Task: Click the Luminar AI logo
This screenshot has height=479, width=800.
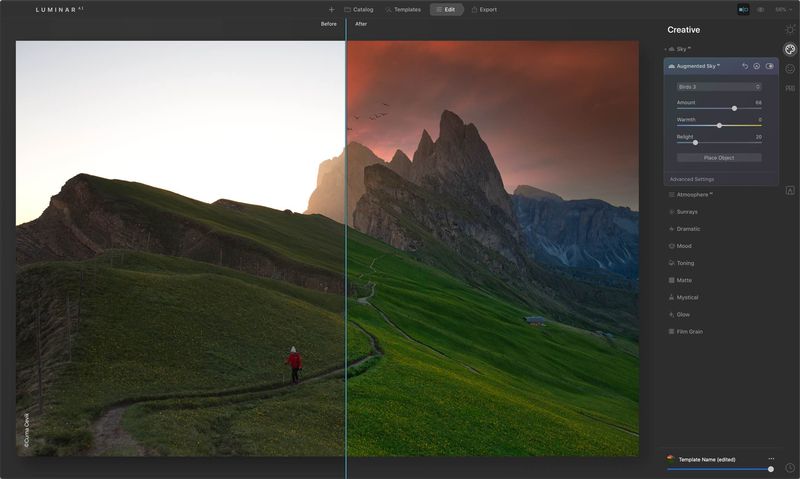Action: pos(60,9)
